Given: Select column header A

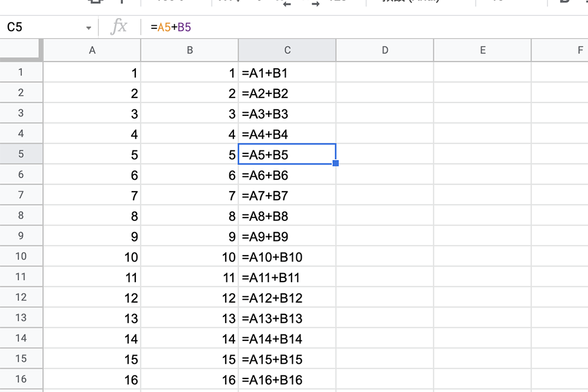Looking at the screenshot, I should (x=92, y=50).
